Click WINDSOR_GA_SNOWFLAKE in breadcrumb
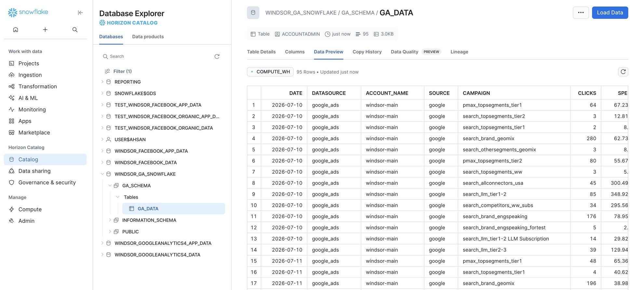The image size is (644, 290). click(x=301, y=13)
